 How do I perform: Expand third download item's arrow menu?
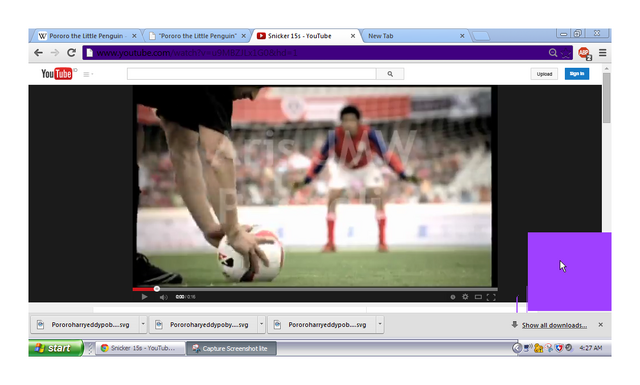(380, 324)
